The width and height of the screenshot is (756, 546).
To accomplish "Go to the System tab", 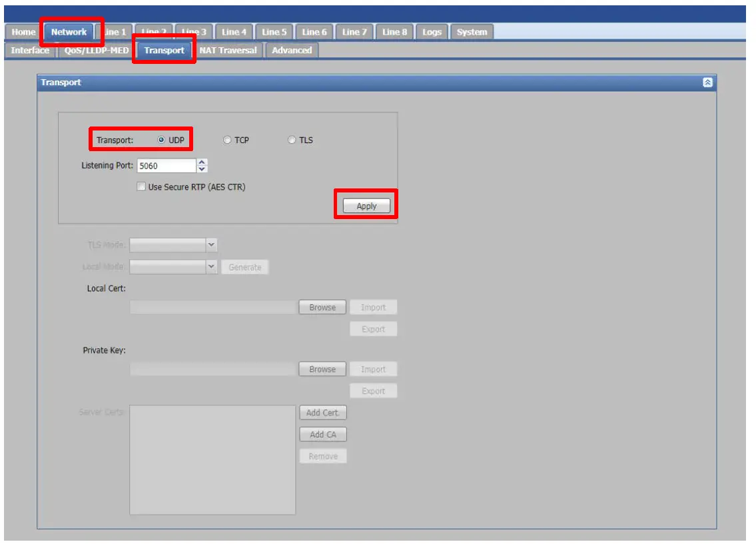I will [x=472, y=32].
